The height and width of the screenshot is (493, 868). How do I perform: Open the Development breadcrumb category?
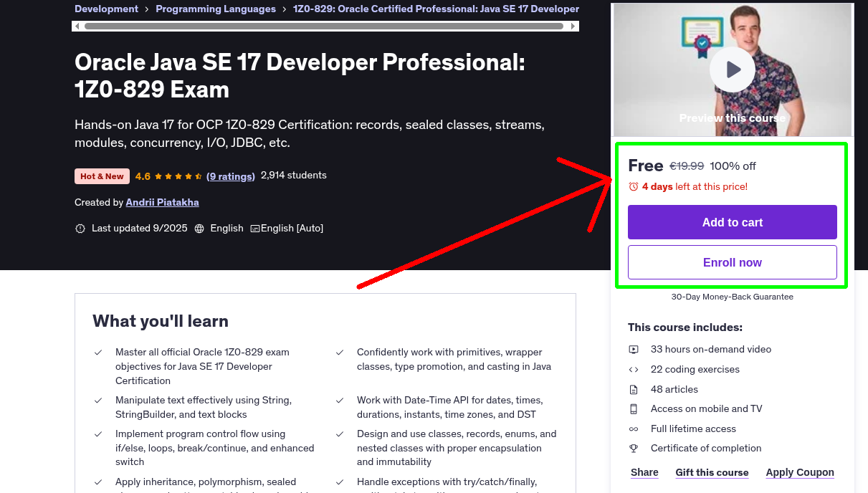[106, 9]
